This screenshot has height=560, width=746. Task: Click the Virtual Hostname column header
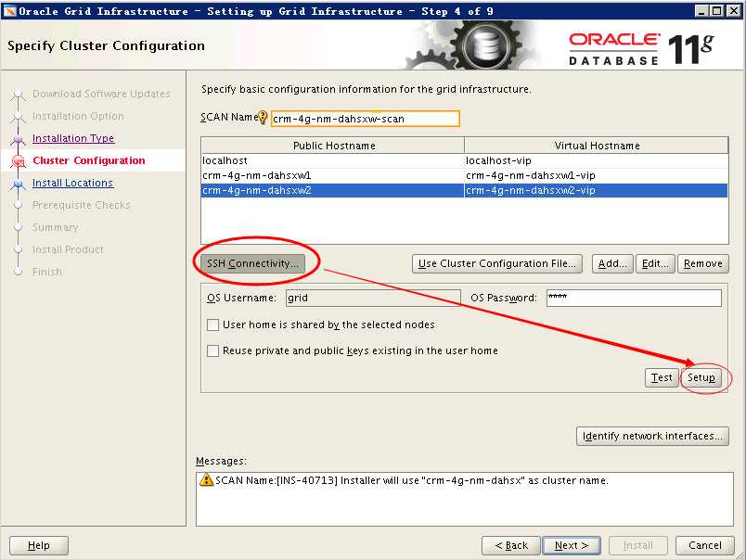[597, 146]
